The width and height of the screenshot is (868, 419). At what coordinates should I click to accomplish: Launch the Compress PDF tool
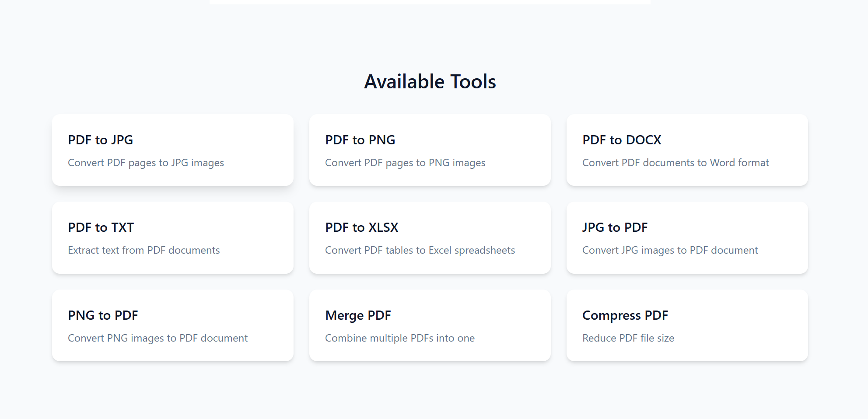pos(687,325)
